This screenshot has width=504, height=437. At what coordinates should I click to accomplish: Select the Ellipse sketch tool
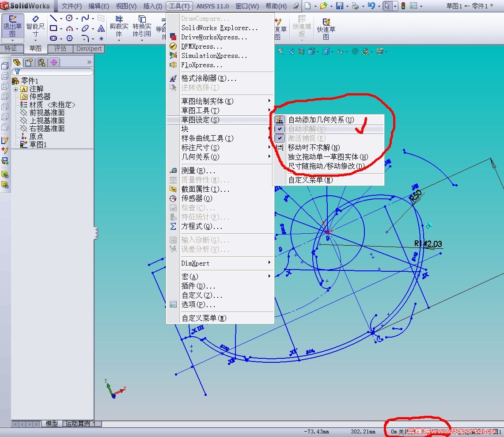[x=85, y=28]
